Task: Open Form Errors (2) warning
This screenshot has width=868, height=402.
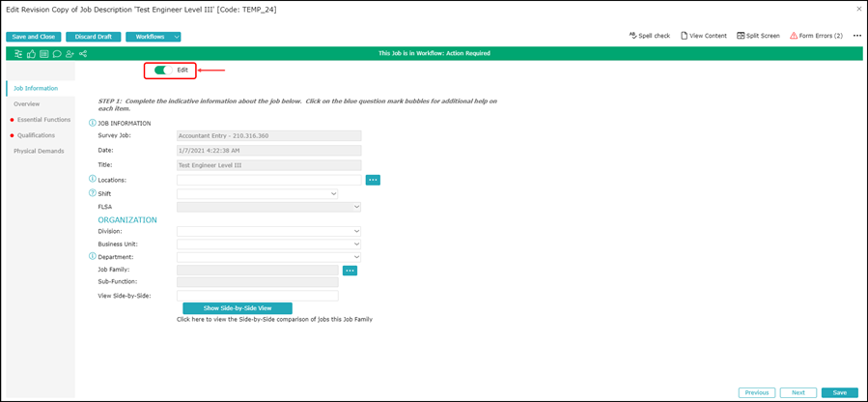Action: pyautogui.click(x=816, y=36)
